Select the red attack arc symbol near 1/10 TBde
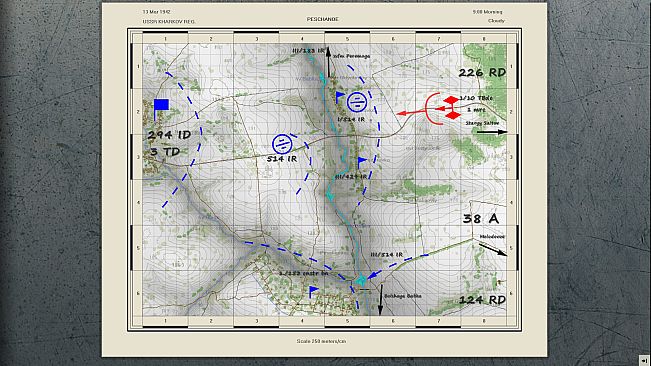 (x=433, y=109)
